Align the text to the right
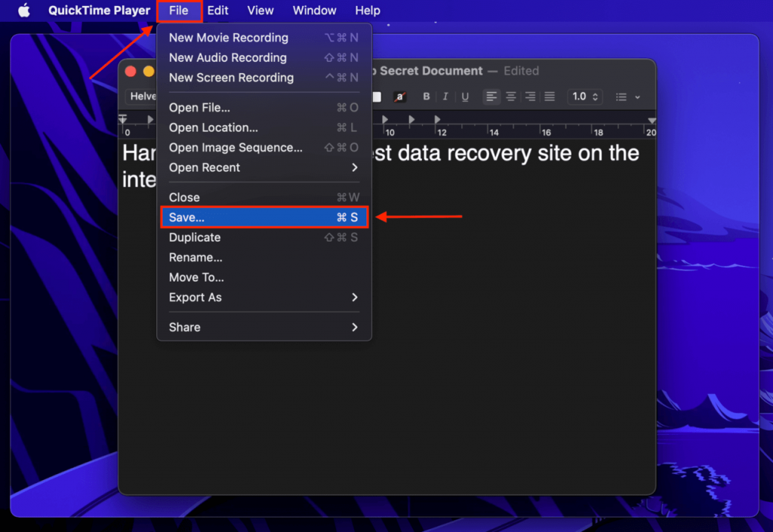This screenshot has height=532, width=773. tap(530, 97)
